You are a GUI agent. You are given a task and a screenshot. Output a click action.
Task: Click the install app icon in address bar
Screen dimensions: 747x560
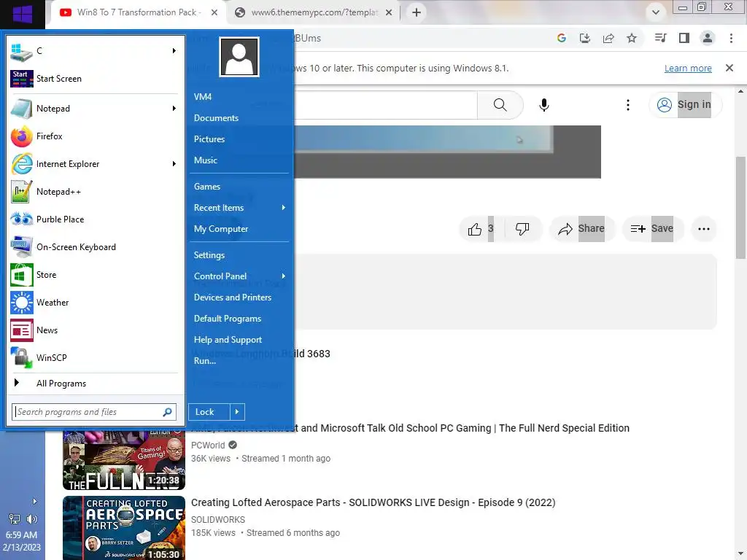[584, 38]
